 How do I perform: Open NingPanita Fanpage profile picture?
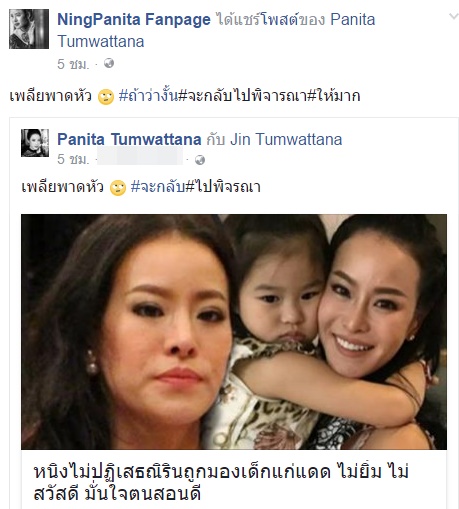point(29,29)
